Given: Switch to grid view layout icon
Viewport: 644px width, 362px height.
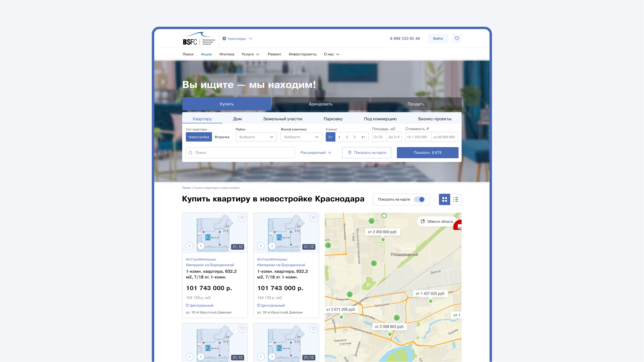Looking at the screenshot, I should pos(445,199).
